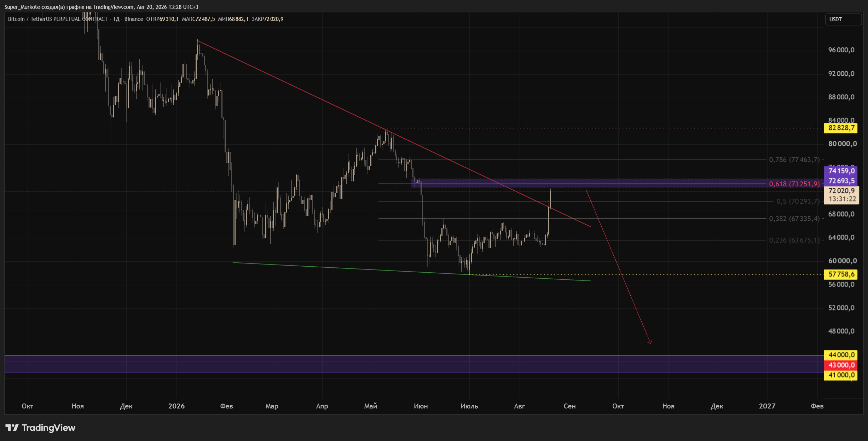Screen dimensions: 868x441
Task: Click the TradingView logo at the bottom
Action: point(40,428)
